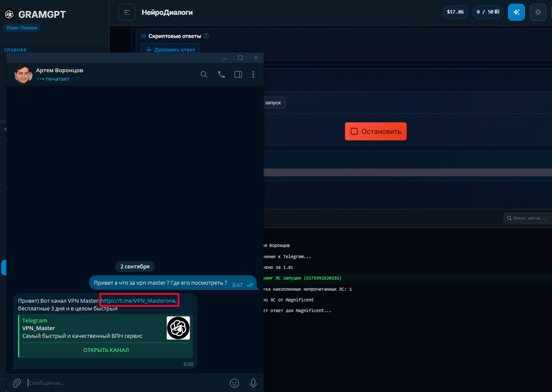Image resolution: width=552 pixels, height=392 pixels.
Task: Click the Добавить ответ button
Action: pyautogui.click(x=171, y=50)
